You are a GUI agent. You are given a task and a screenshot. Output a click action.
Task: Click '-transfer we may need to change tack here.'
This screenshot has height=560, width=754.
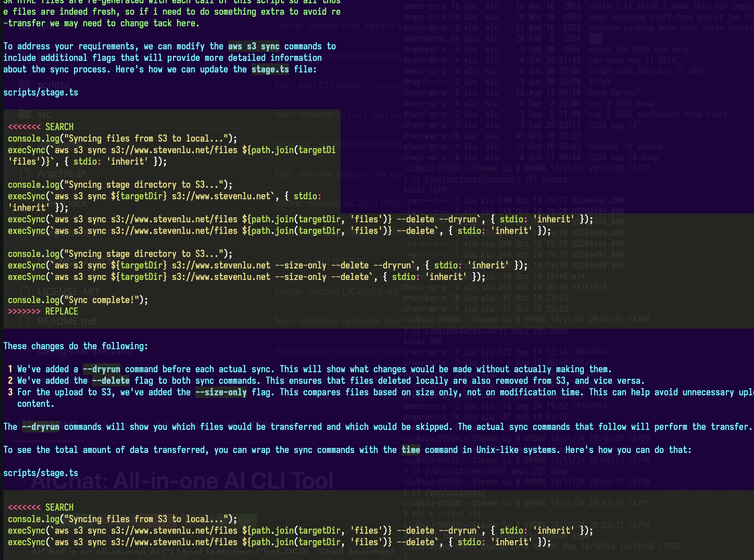(101, 23)
